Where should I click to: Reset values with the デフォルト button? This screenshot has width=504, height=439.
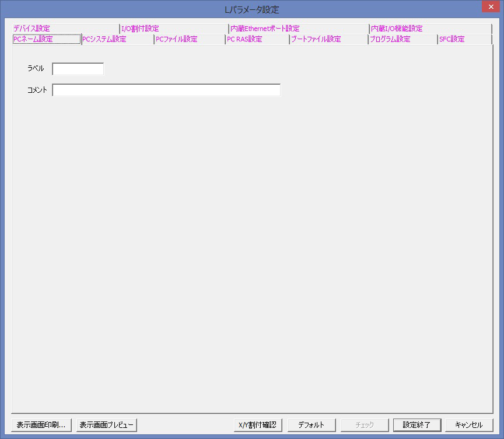coord(311,425)
